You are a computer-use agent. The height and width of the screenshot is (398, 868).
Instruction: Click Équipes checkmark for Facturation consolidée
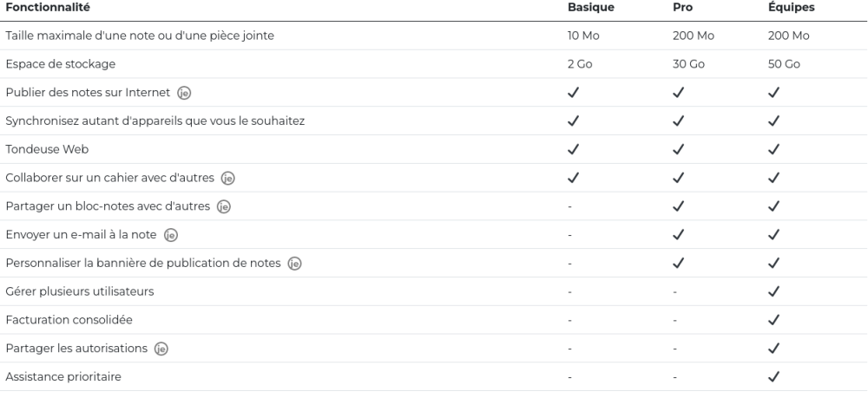click(773, 320)
